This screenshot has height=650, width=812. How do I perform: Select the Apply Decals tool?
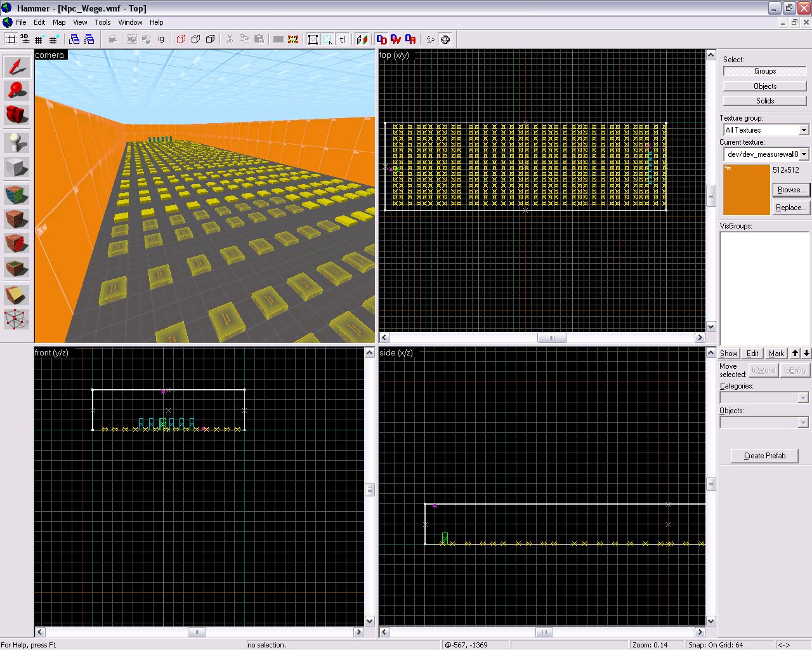click(x=16, y=243)
